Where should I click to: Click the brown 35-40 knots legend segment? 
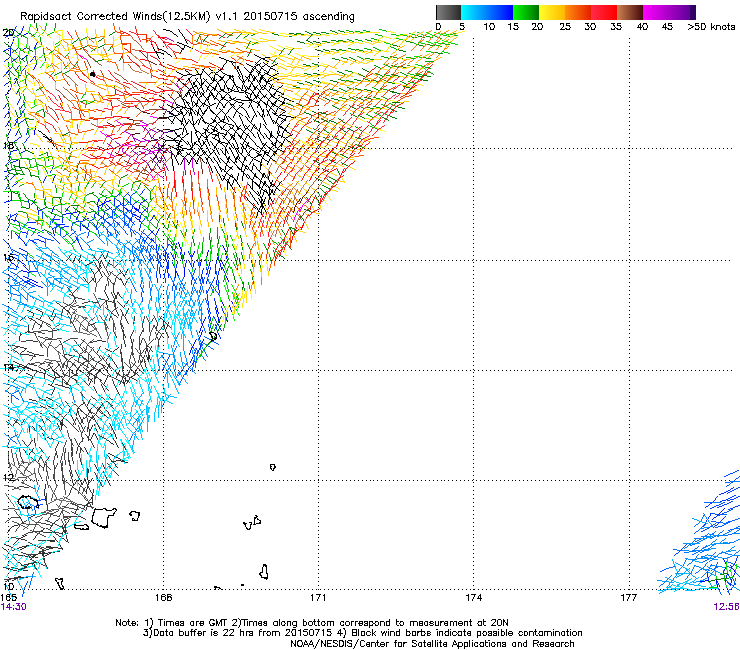(x=630, y=12)
